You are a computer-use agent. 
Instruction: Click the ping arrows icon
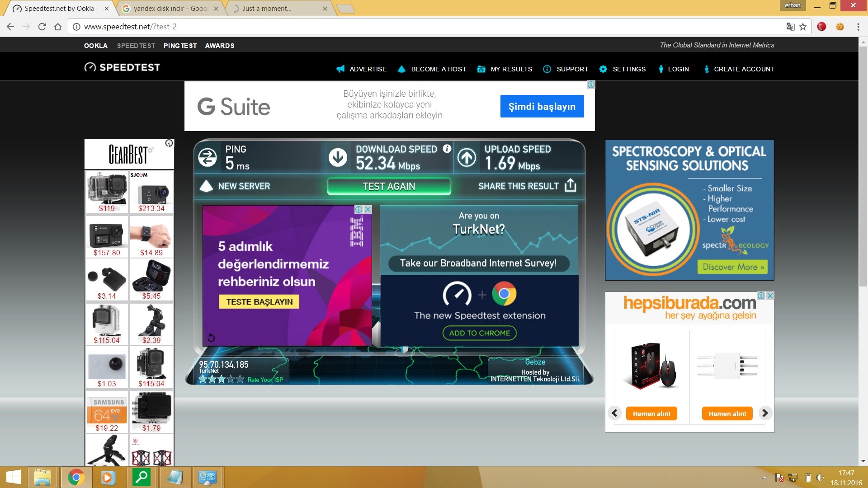tap(208, 157)
